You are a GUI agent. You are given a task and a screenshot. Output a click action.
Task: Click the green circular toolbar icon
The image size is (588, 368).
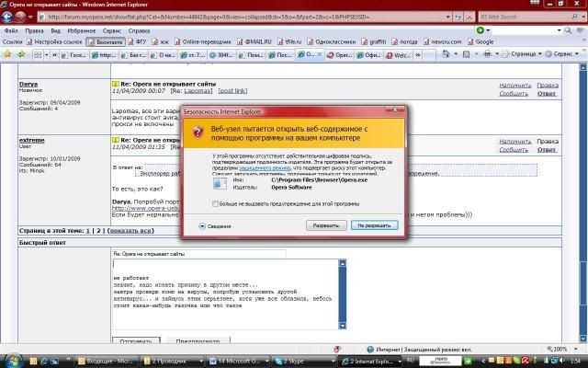[480, 30]
